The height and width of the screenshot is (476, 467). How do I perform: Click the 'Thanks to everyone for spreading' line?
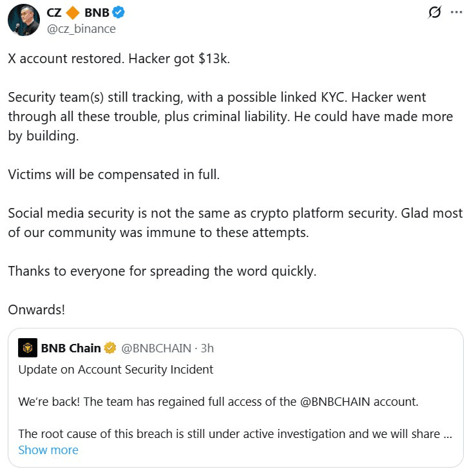point(162,271)
